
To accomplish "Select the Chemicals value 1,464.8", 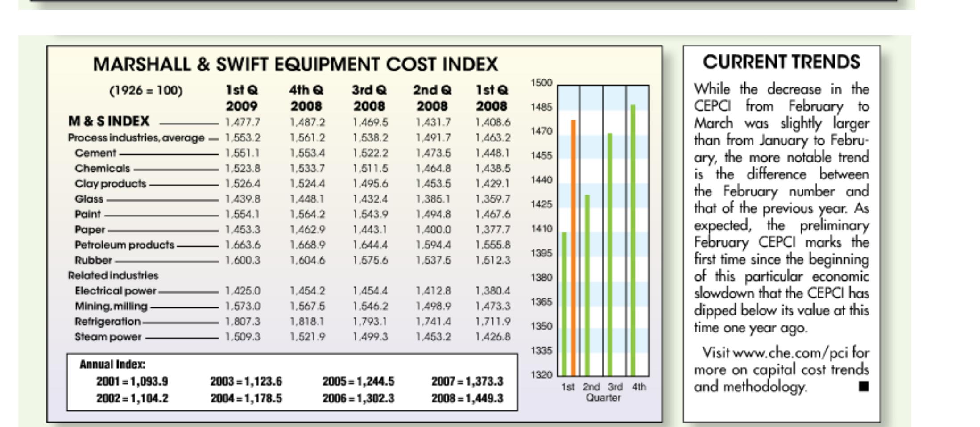I will pos(433,168).
